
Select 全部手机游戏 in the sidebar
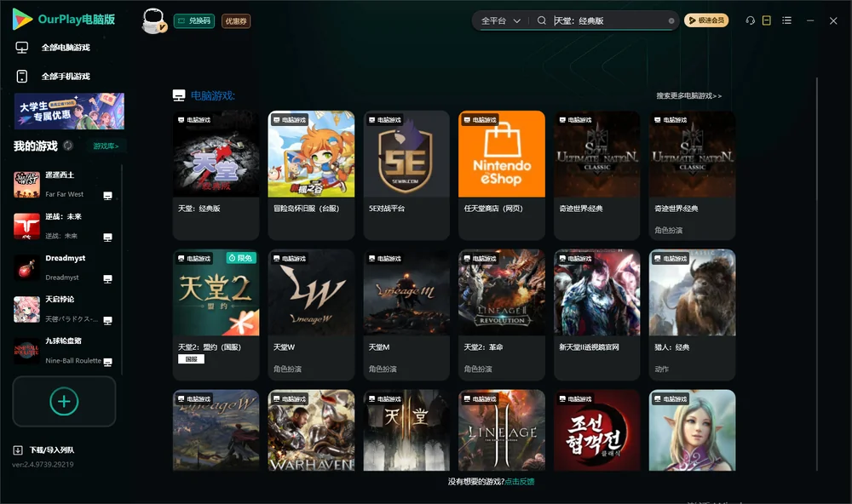[53, 76]
